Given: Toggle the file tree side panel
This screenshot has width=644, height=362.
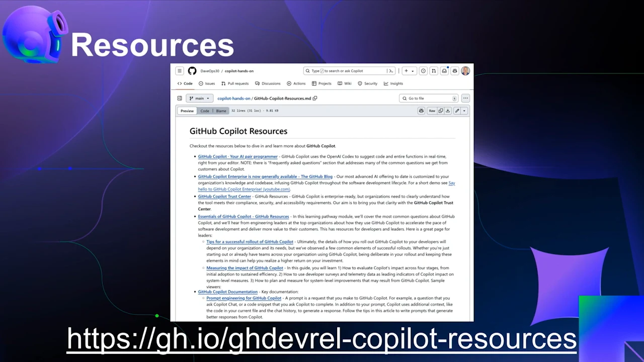Looking at the screenshot, I should (x=180, y=99).
